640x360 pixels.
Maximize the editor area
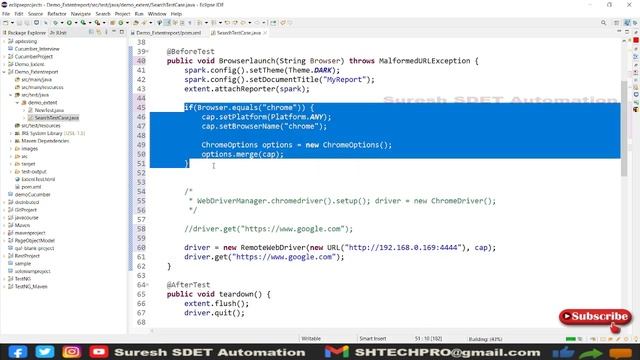627,32
